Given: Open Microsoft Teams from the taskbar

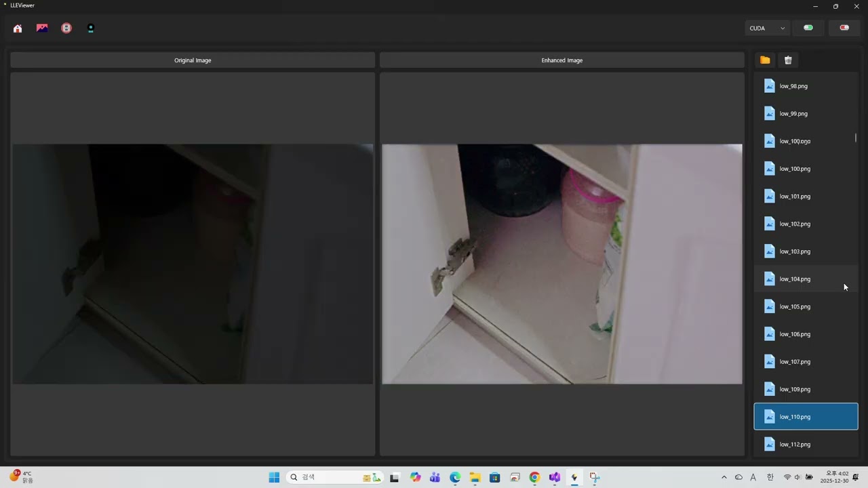Looking at the screenshot, I should click(x=435, y=477).
